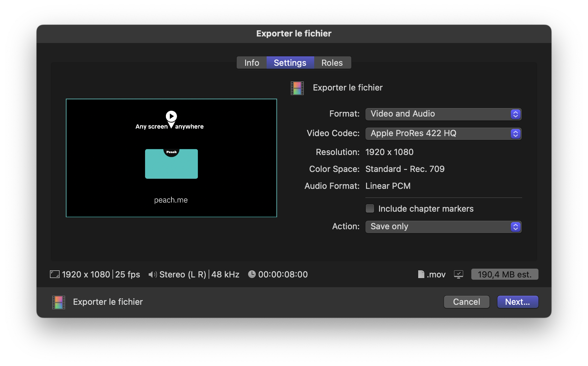This screenshot has width=588, height=366.
Task: Click the Exporter le fichier window title
Action: pos(294,34)
